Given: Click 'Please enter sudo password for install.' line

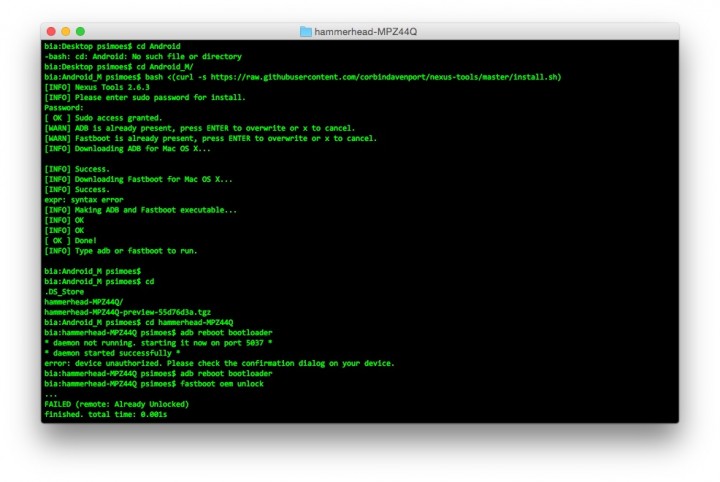Looking at the screenshot, I should pos(145,97).
